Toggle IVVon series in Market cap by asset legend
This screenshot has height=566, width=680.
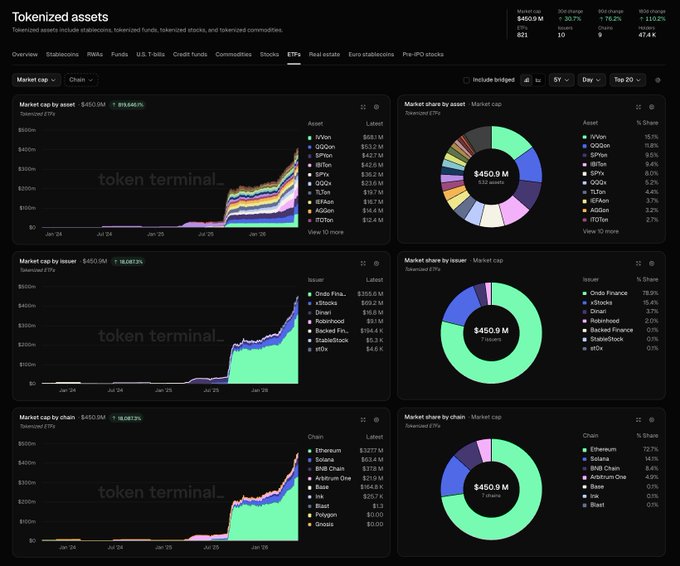[x=345, y=137]
